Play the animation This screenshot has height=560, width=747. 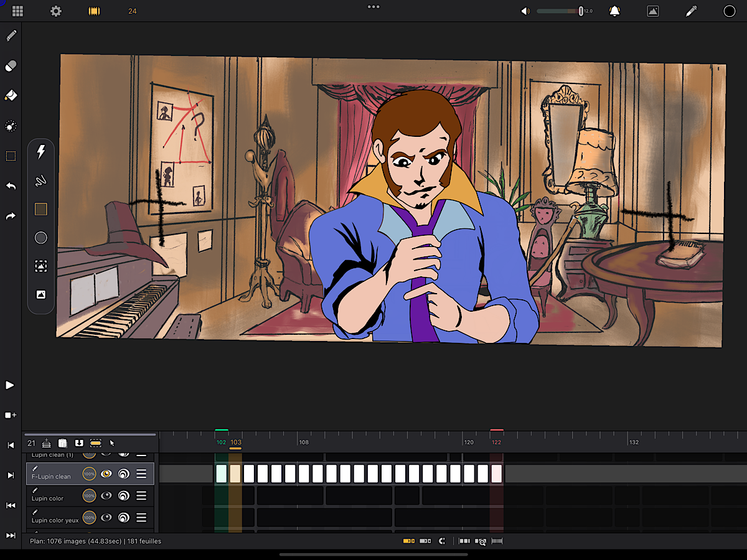10,385
